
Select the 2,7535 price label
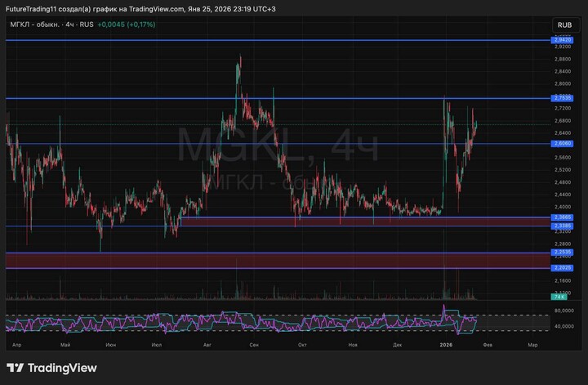pyautogui.click(x=562, y=98)
